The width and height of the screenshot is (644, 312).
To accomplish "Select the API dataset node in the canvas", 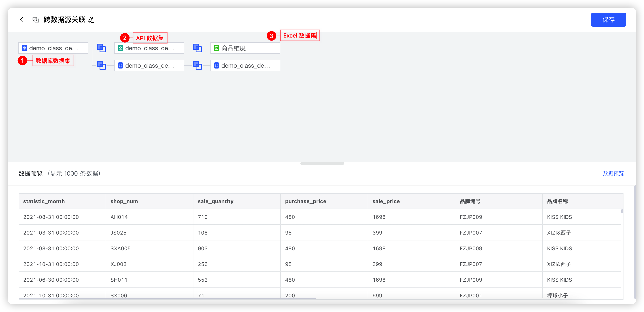I will [149, 48].
